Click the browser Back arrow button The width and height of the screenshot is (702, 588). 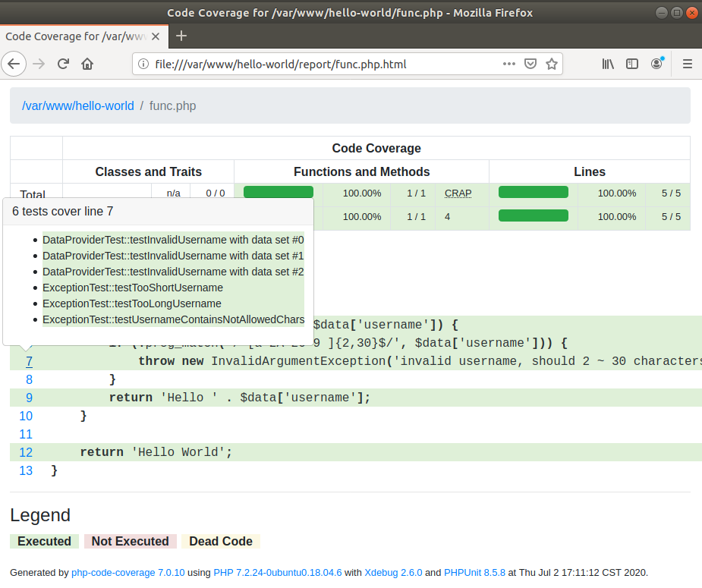coord(15,64)
